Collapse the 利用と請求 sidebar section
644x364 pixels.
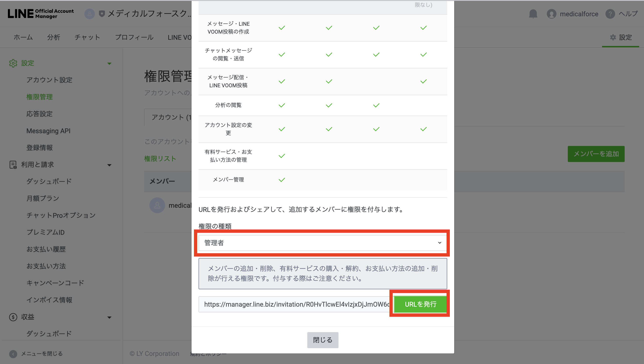coord(109,165)
